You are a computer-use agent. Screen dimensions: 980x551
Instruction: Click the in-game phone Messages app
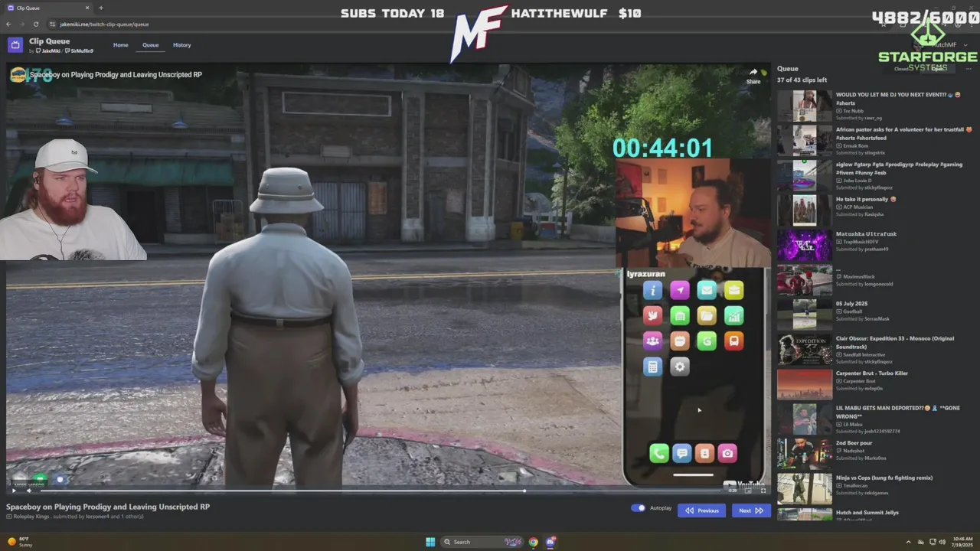681,453
